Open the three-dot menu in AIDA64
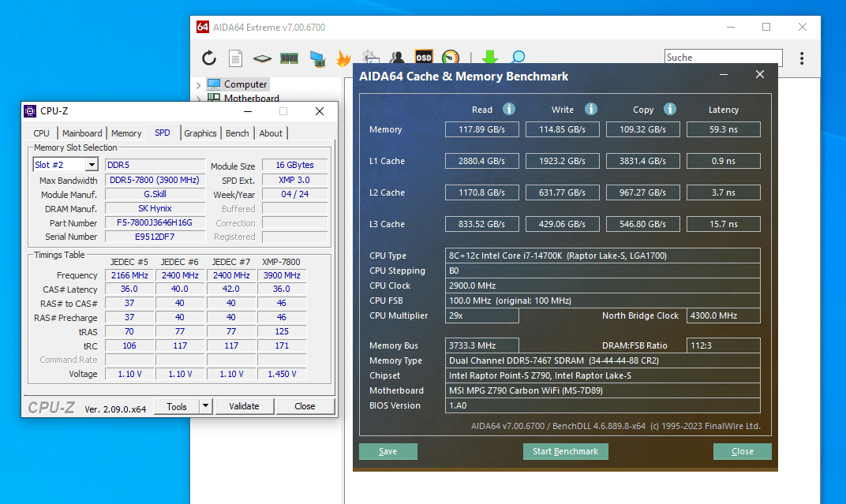The height and width of the screenshot is (504, 846). click(x=802, y=58)
